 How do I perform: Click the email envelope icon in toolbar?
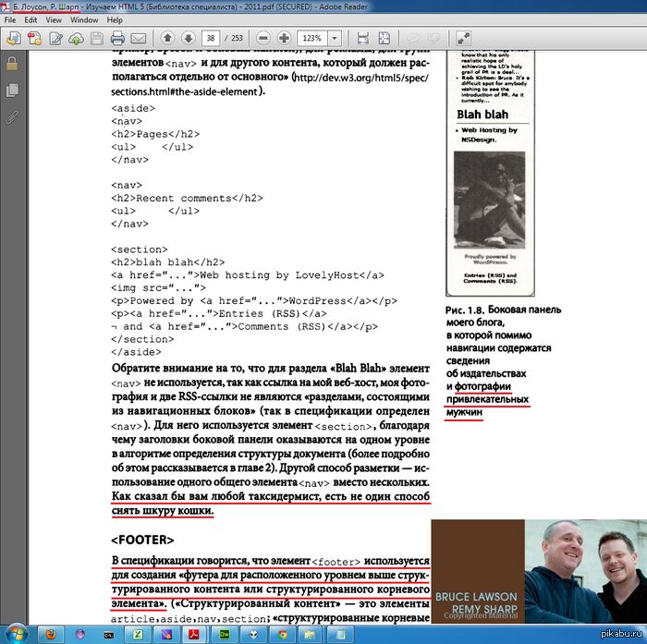coord(138,38)
